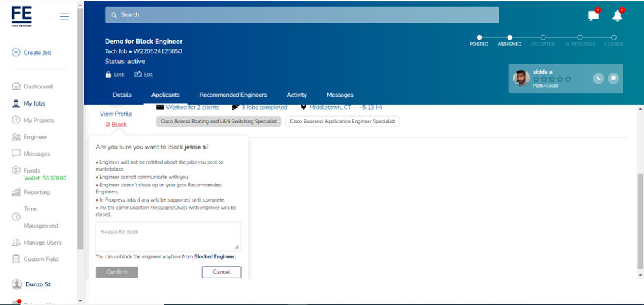Open the Activity tab
This screenshot has height=305, width=644.
[297, 95]
